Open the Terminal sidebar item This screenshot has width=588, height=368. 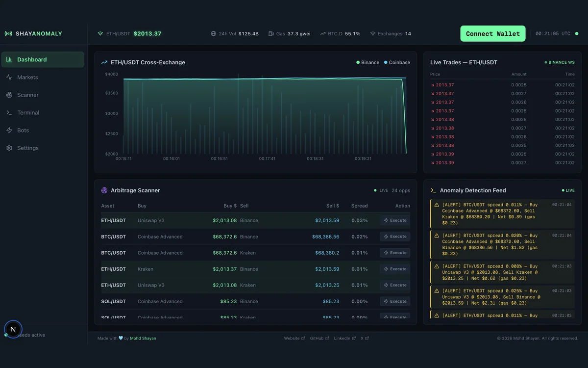tap(43, 112)
